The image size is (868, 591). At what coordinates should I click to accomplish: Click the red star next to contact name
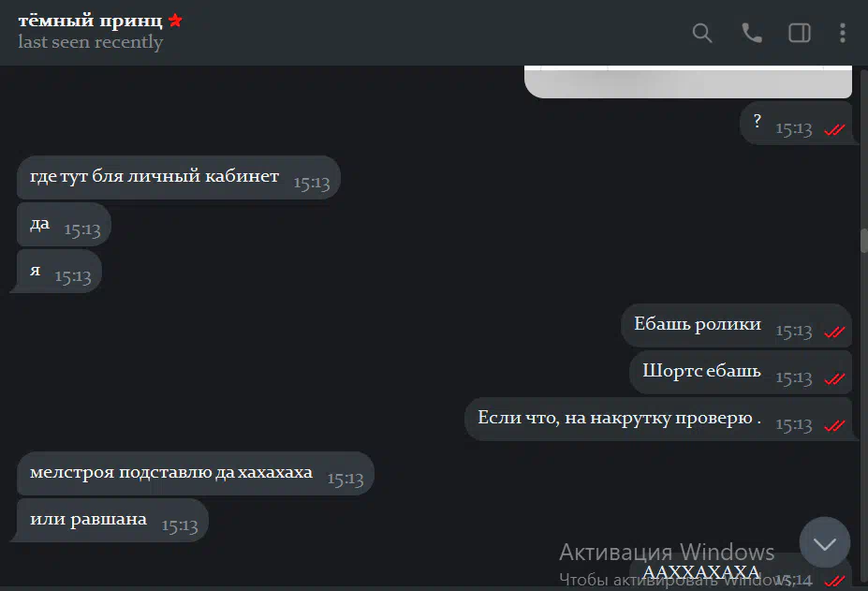[175, 21]
